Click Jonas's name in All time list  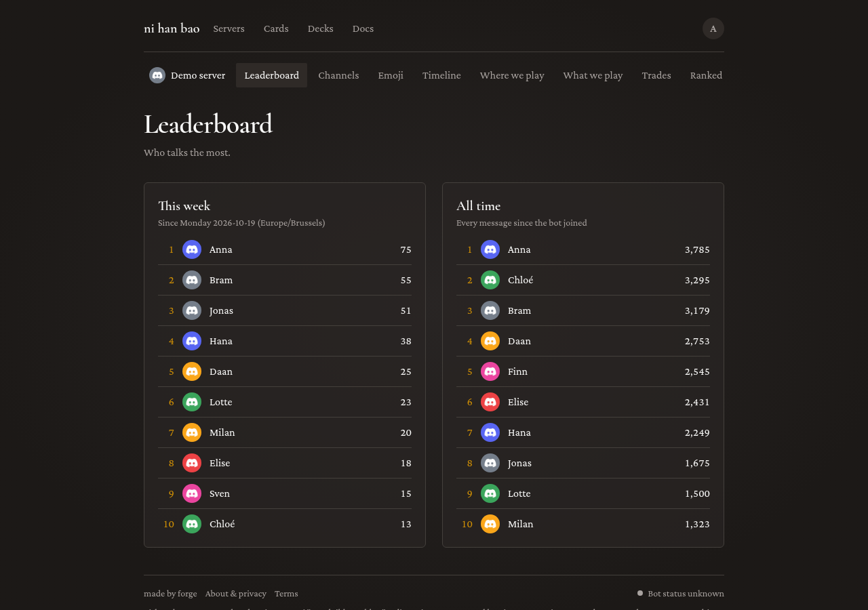pos(519,463)
